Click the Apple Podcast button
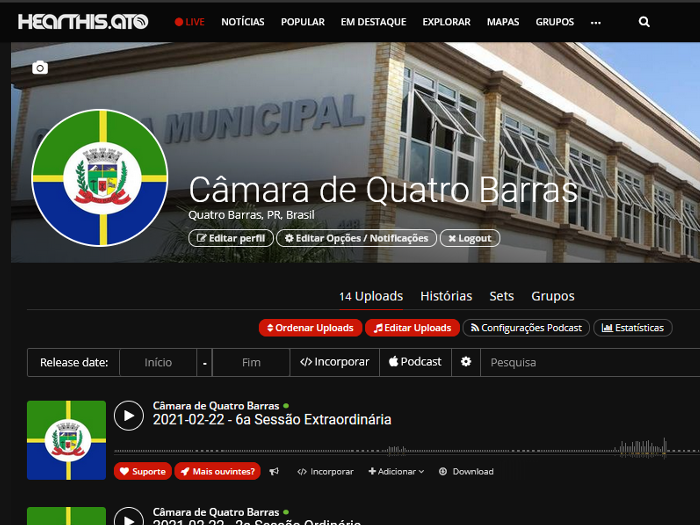 415,362
